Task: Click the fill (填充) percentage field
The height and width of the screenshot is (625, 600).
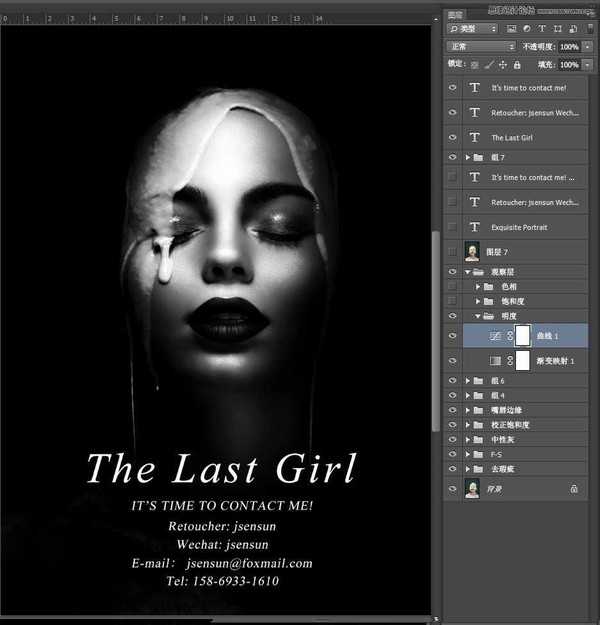Action: (x=568, y=64)
